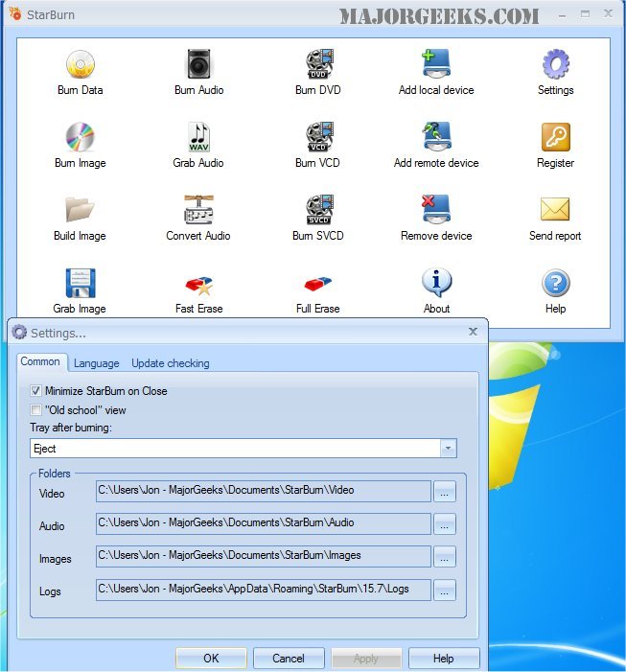The height and width of the screenshot is (672, 626).
Task: Toggle Minimize StarBurn on Close checkbox
Action: coord(35,391)
